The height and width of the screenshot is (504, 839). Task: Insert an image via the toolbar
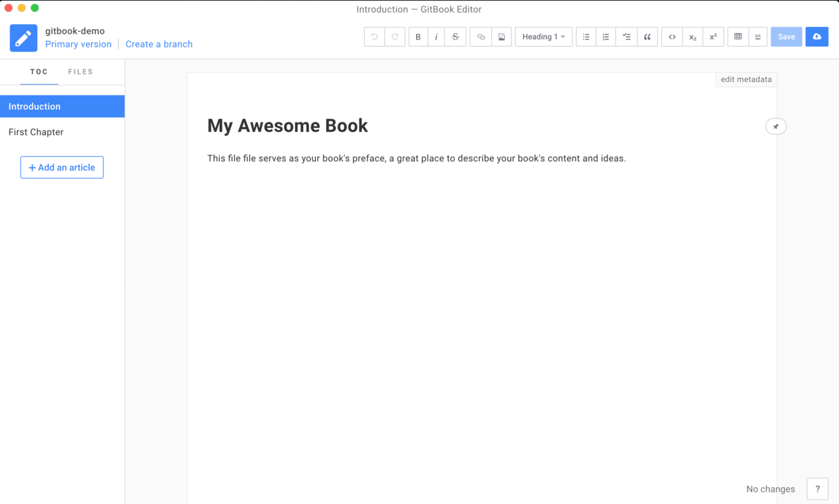(x=501, y=37)
